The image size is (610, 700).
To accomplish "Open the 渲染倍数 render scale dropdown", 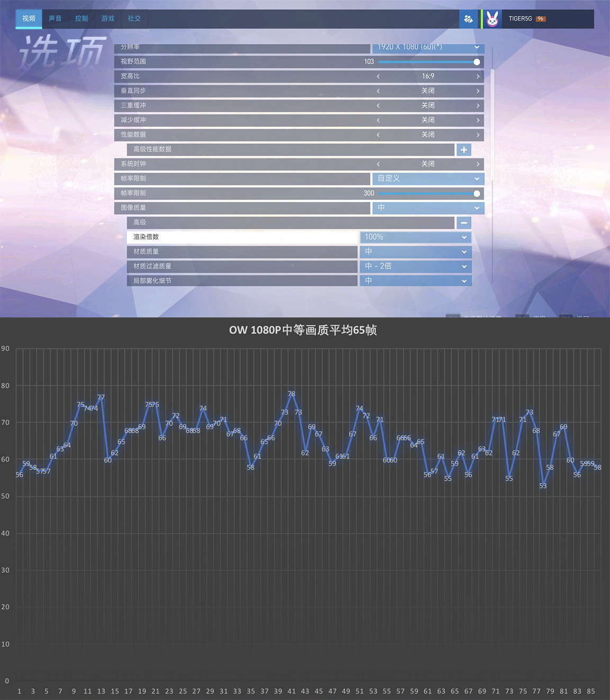I will click(x=415, y=237).
